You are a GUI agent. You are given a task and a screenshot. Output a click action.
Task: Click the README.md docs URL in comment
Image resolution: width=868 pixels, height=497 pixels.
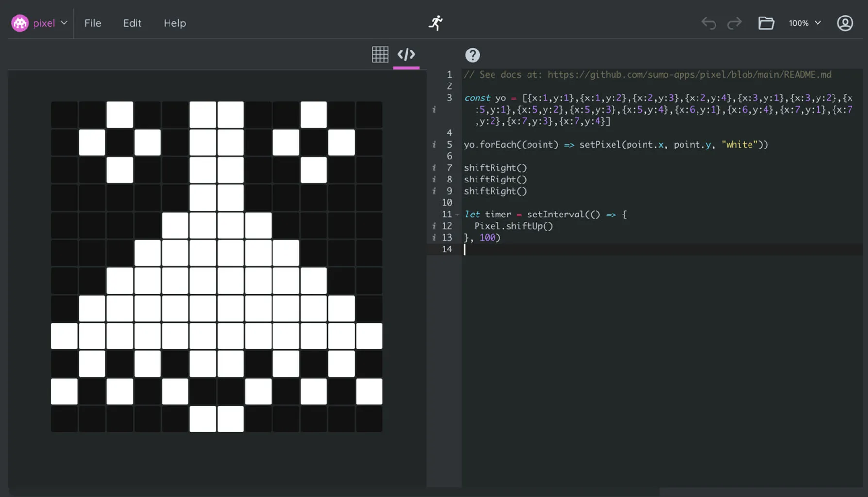689,75
